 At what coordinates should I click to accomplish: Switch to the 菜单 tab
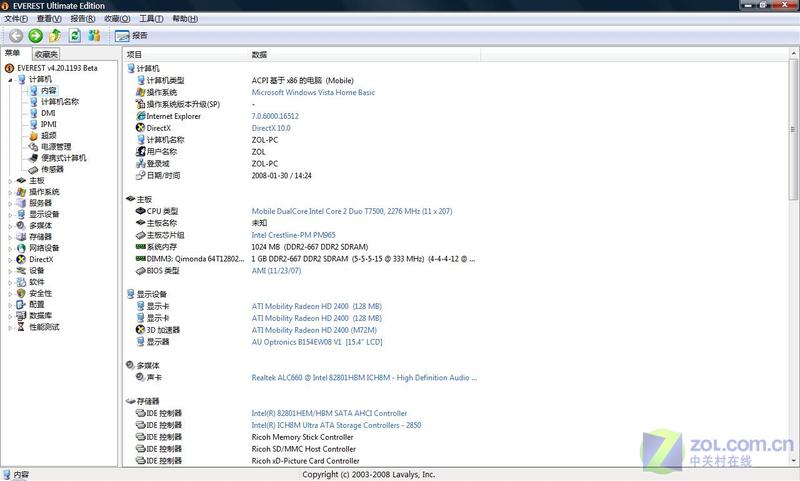(12, 53)
